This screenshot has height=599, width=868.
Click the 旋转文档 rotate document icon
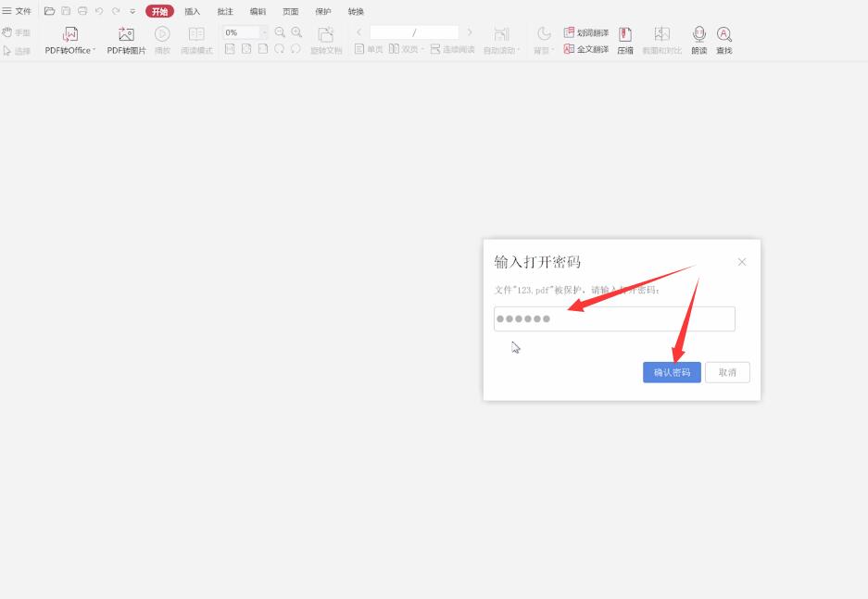tap(326, 41)
